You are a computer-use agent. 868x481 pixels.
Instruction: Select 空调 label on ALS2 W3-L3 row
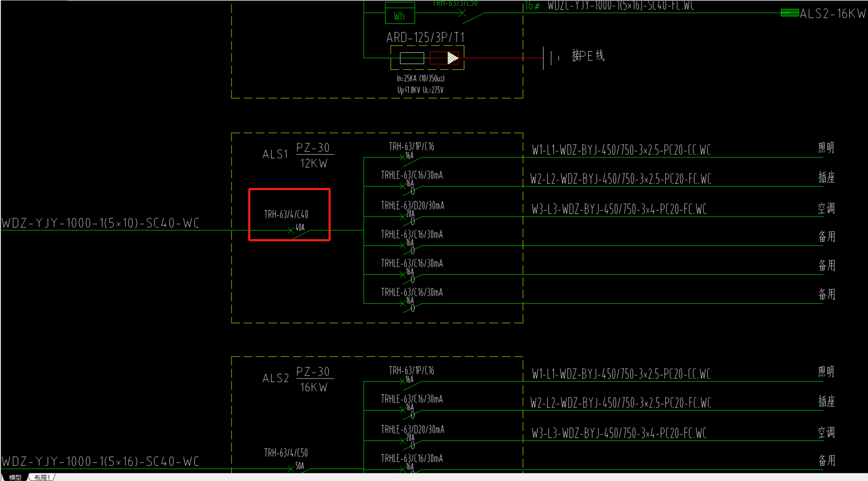click(x=826, y=432)
